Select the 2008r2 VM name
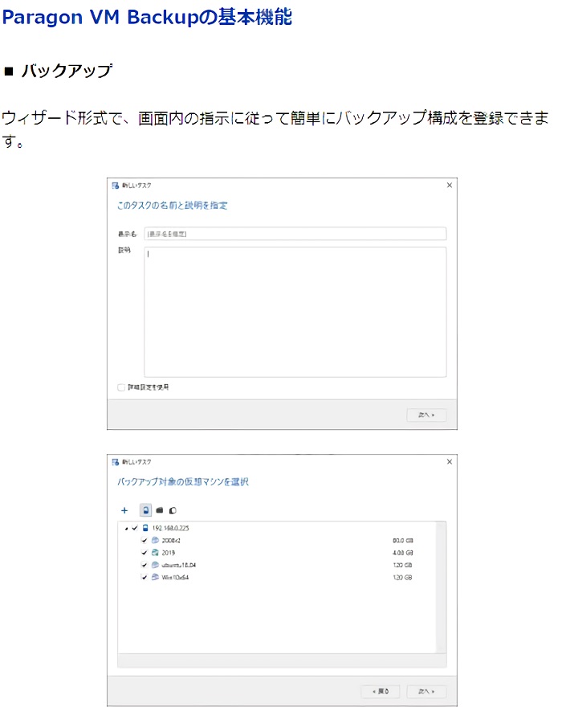 [x=171, y=541]
